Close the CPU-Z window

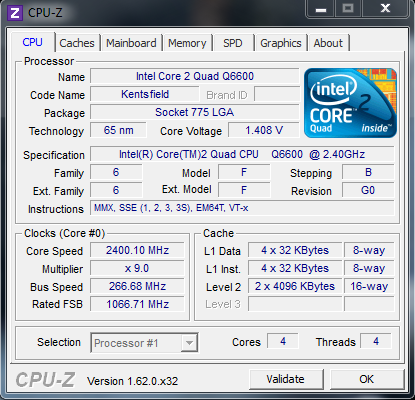[385, 8]
